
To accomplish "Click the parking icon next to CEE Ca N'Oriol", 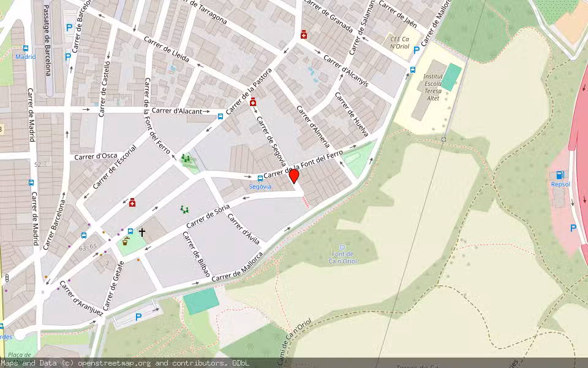I will pyautogui.click(x=417, y=48).
